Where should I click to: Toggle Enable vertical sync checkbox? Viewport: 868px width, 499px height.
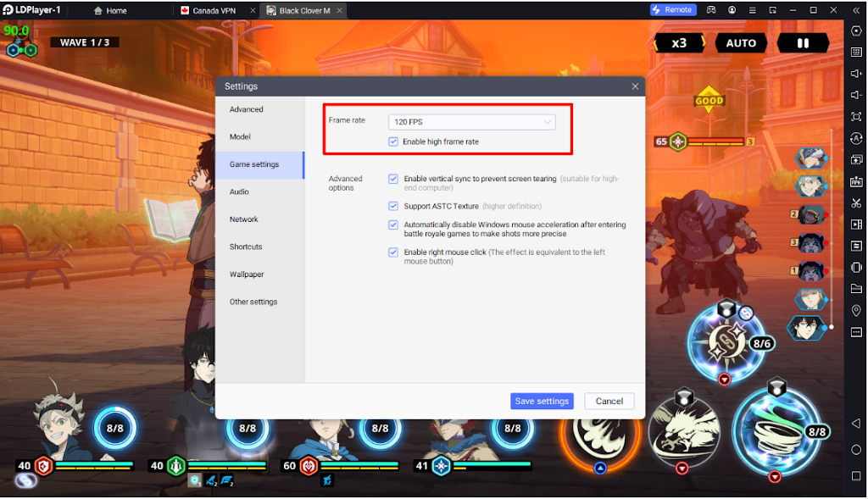tap(393, 179)
